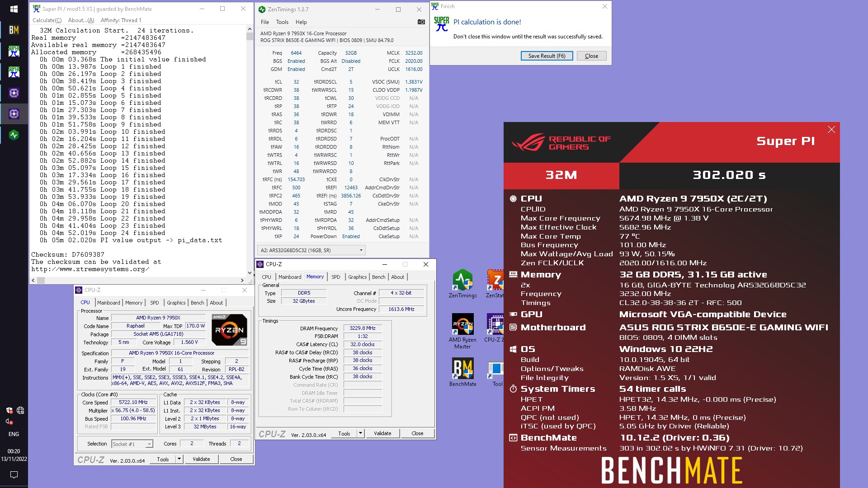
Task: Switch to Bench tab in CPU-Z CPU window
Action: coord(197,303)
